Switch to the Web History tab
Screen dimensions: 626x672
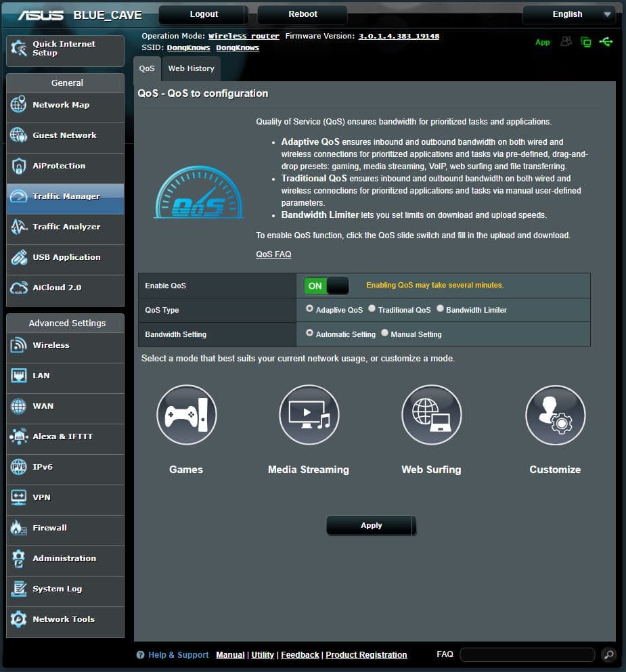point(191,68)
